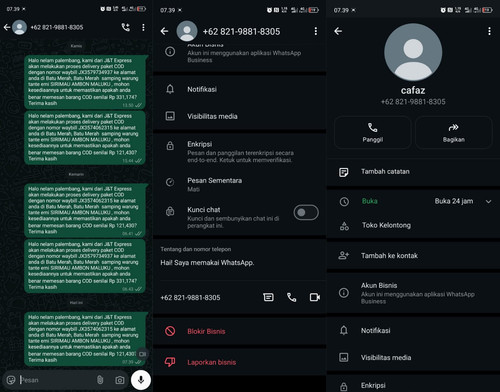Tap voice call icon beside phone number
This screenshot has height=392, width=500.
291,297
